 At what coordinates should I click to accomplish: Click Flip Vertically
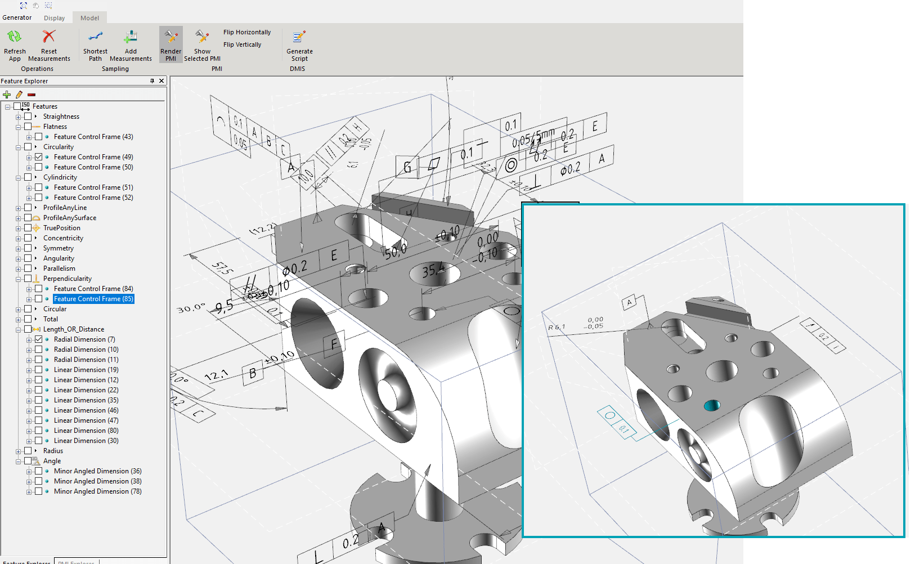click(x=242, y=44)
